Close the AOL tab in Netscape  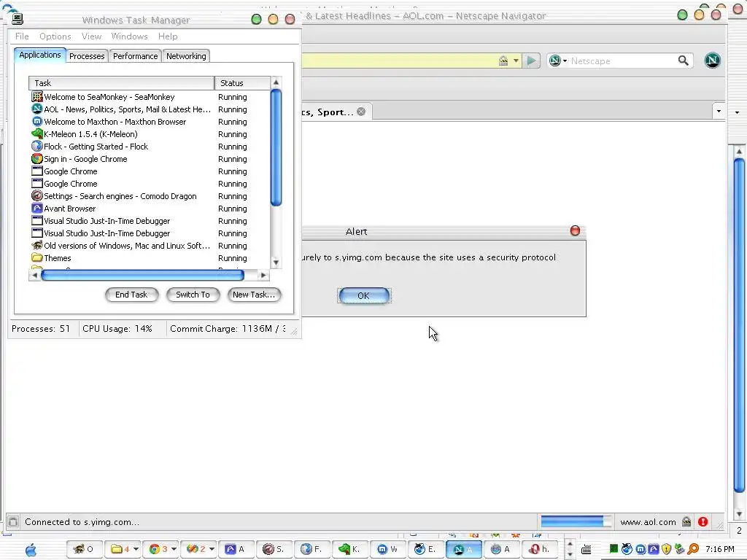coord(361,112)
